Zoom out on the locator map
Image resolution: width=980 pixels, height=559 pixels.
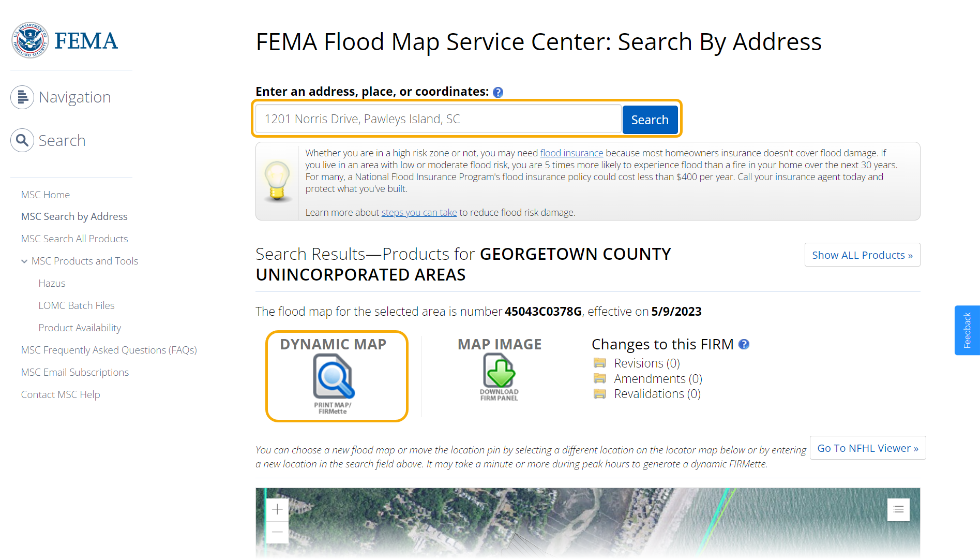click(x=277, y=532)
